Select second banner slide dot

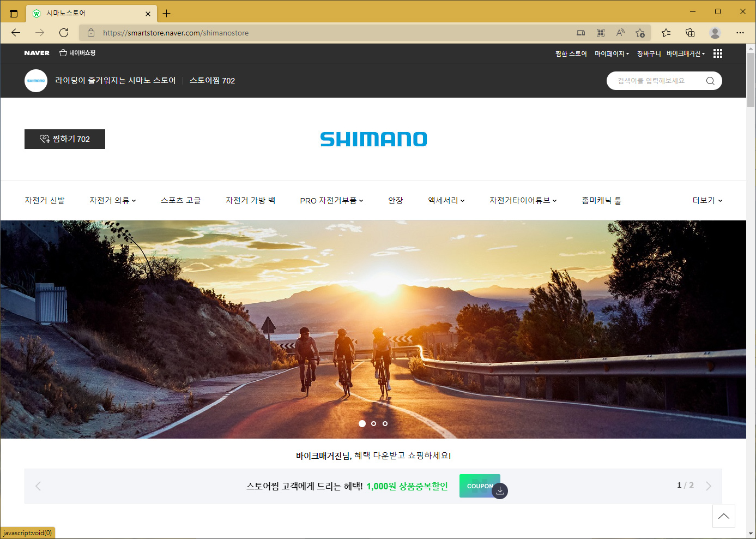(x=373, y=423)
